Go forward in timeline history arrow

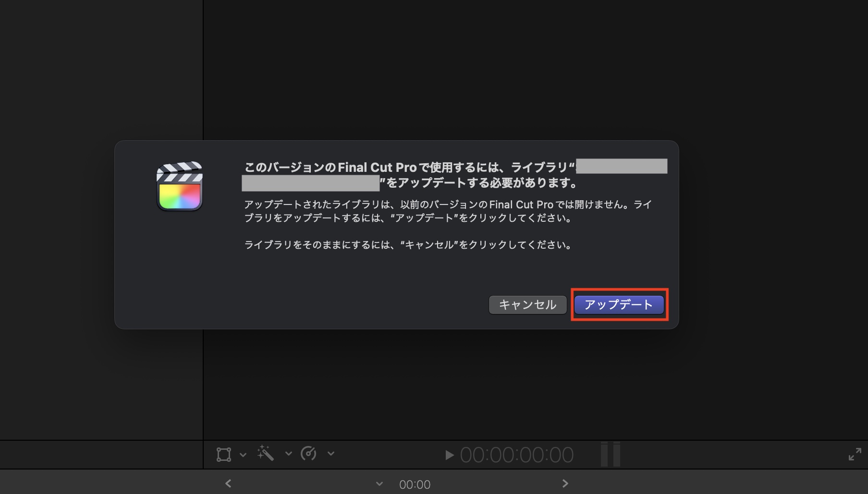(565, 483)
